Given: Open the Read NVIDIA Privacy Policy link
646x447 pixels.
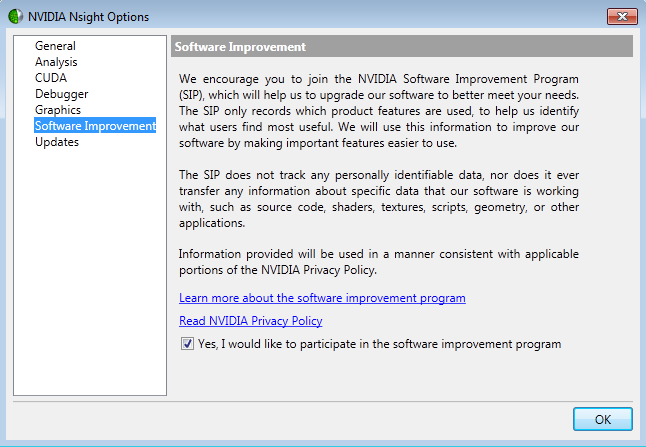Looking at the screenshot, I should tap(250, 321).
